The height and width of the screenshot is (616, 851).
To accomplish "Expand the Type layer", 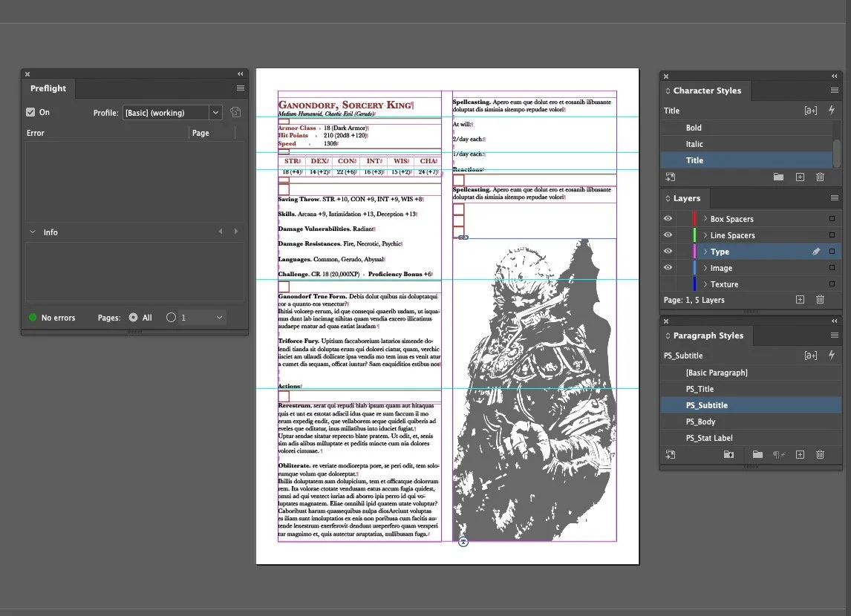I will tap(705, 251).
